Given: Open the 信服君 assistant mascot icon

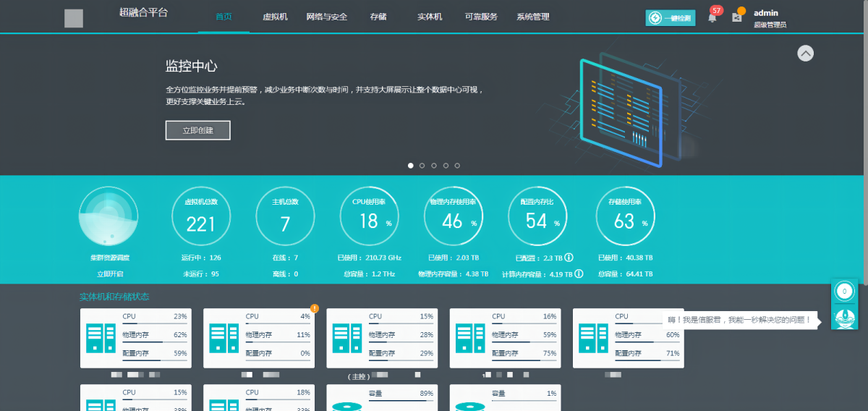Looking at the screenshot, I should tap(844, 317).
